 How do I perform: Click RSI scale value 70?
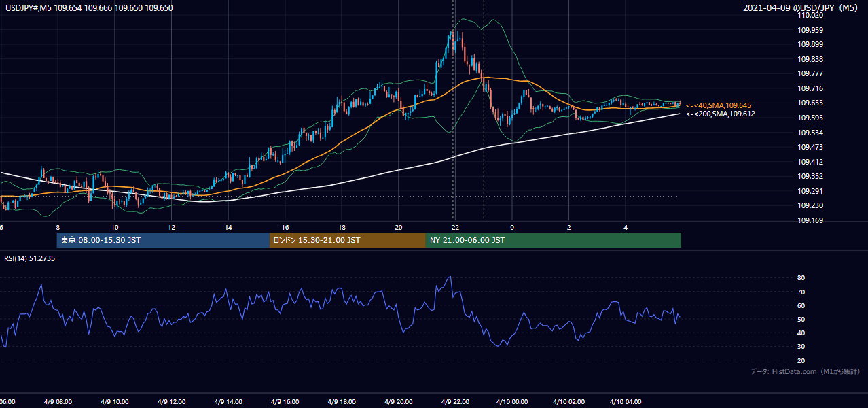coord(801,292)
